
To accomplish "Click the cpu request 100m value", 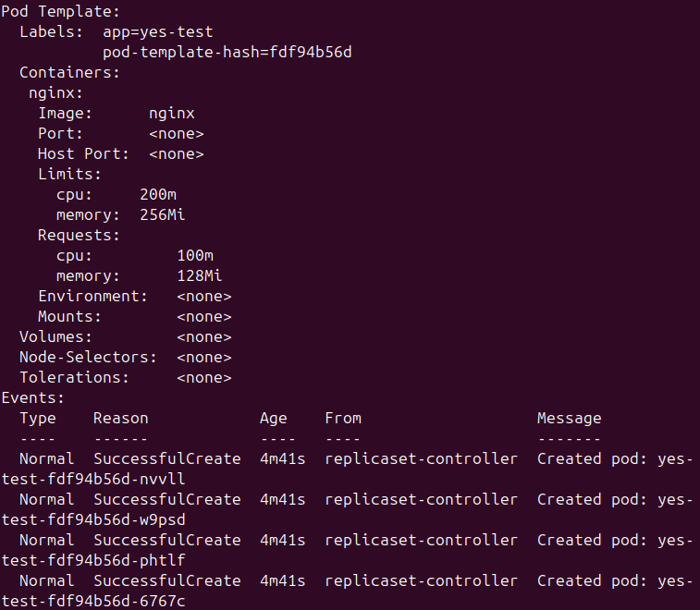I will coord(195,256).
